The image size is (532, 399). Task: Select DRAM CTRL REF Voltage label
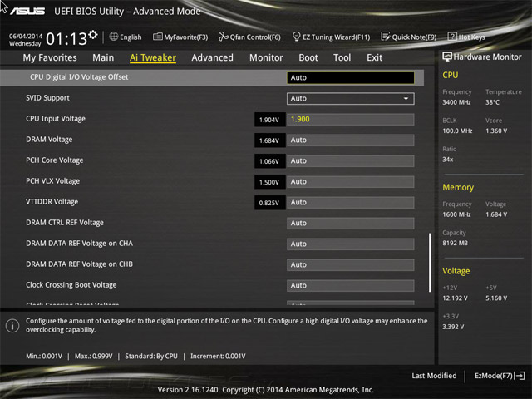pos(65,223)
